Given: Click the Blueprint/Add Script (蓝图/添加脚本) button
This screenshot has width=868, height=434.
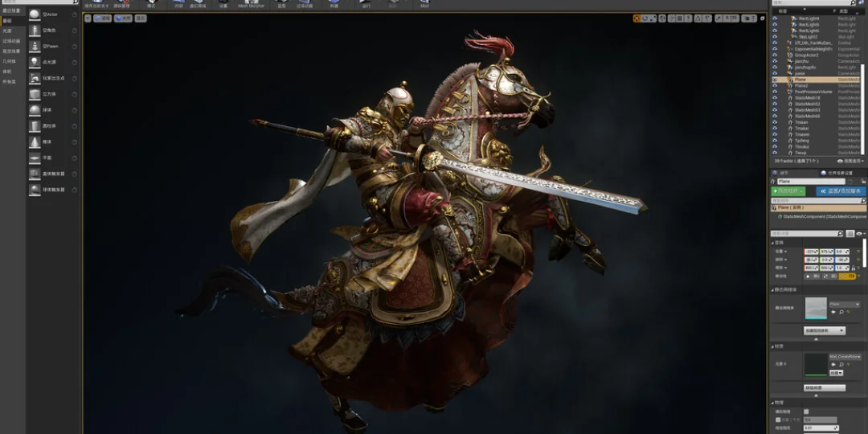Looking at the screenshot, I should pos(841,191).
